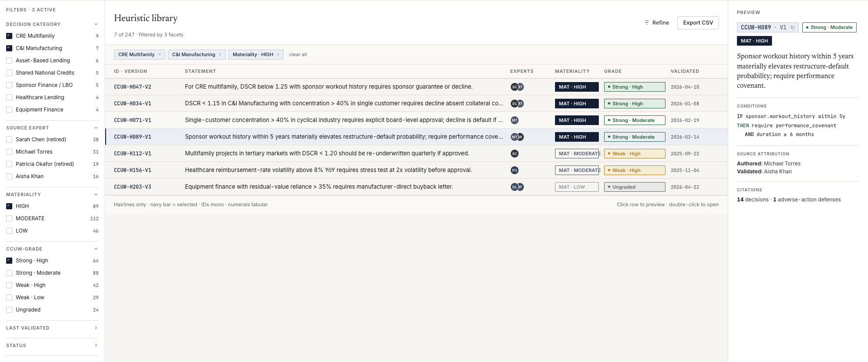Click the PO avatar in row CCUW-H156-V1

click(515, 170)
